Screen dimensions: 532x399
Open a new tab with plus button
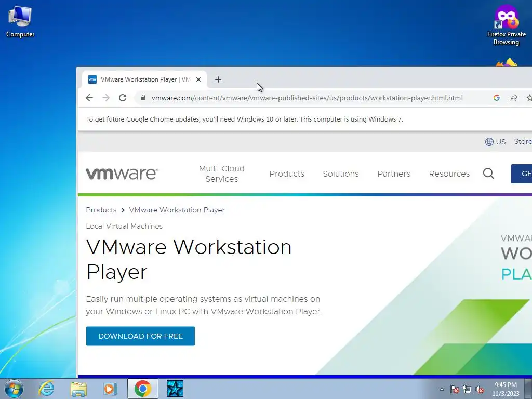(x=218, y=79)
